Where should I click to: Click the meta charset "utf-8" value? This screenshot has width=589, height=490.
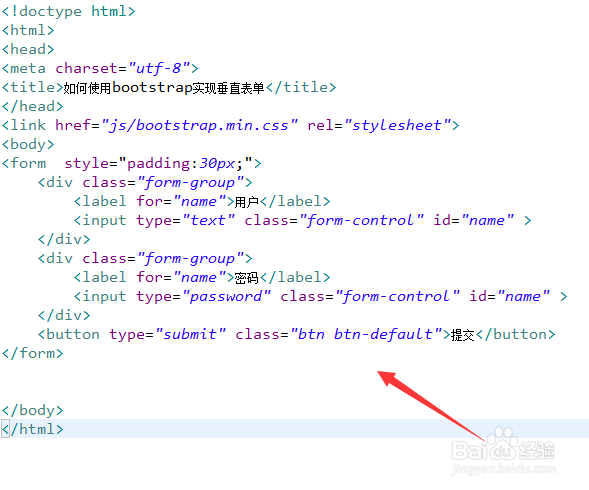159,68
